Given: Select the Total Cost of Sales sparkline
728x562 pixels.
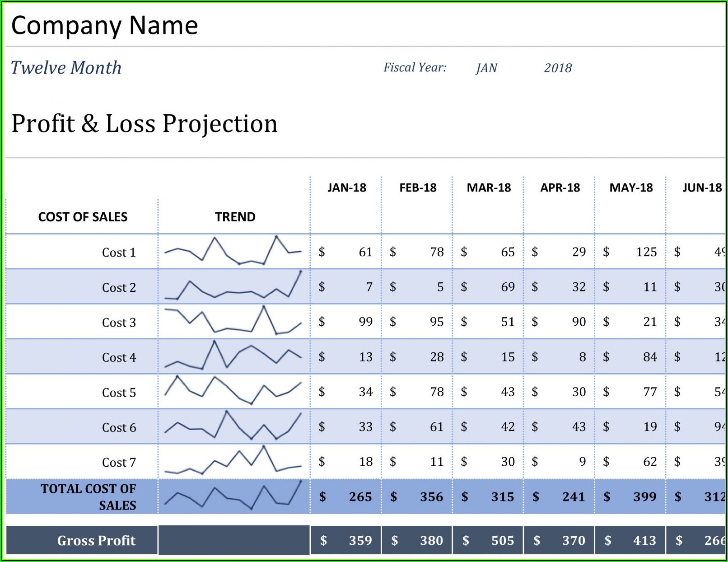Looking at the screenshot, I should click(x=233, y=496).
